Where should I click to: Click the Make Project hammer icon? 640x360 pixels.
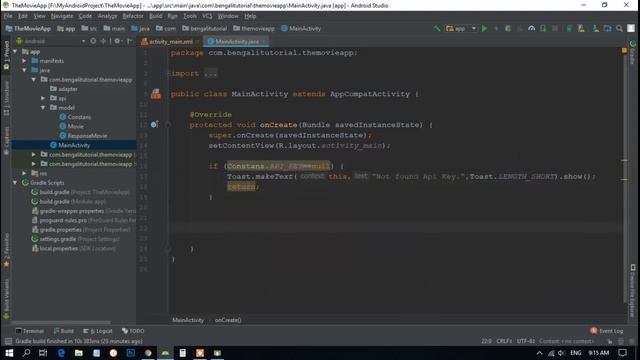click(x=437, y=29)
